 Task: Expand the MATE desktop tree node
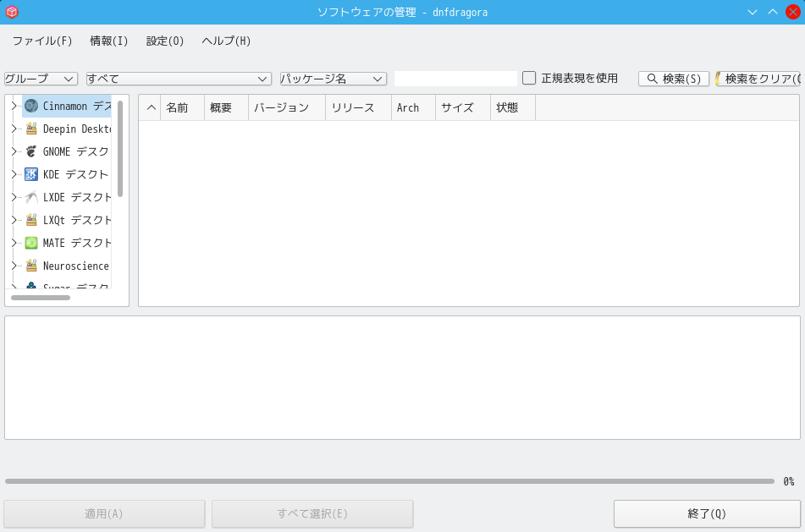[14, 243]
